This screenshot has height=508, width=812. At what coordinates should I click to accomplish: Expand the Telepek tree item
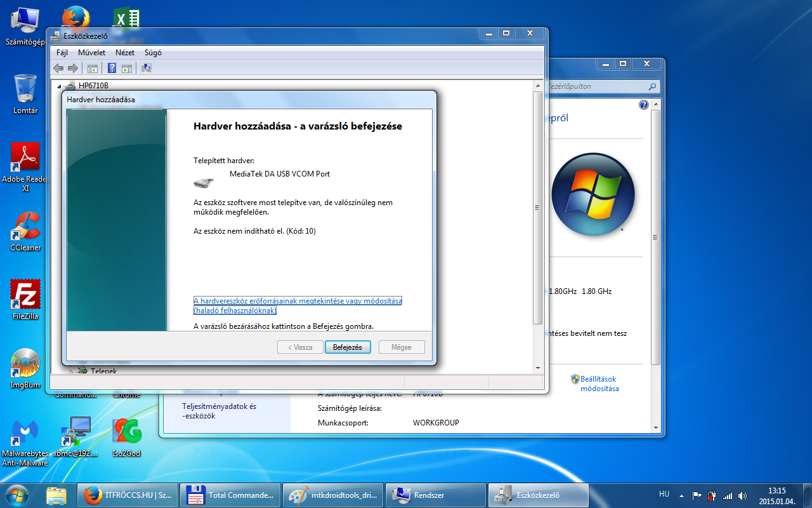coord(71,371)
